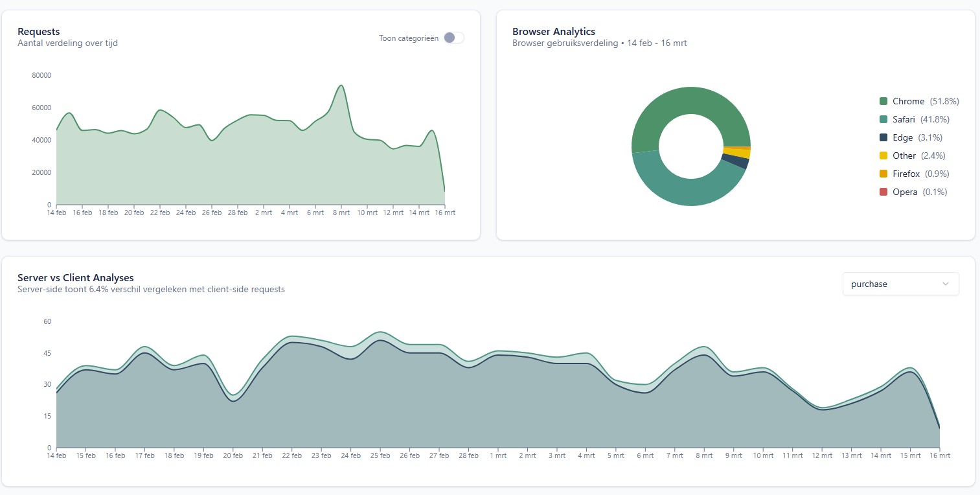Image resolution: width=980 pixels, height=495 pixels.
Task: Enable the Toon categorieën toggle
Action: pos(454,38)
